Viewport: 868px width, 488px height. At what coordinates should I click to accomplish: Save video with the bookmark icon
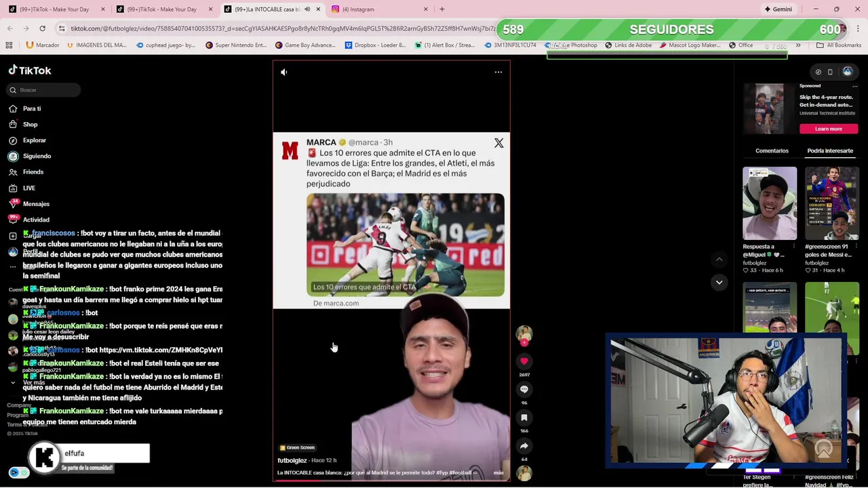coord(524,418)
